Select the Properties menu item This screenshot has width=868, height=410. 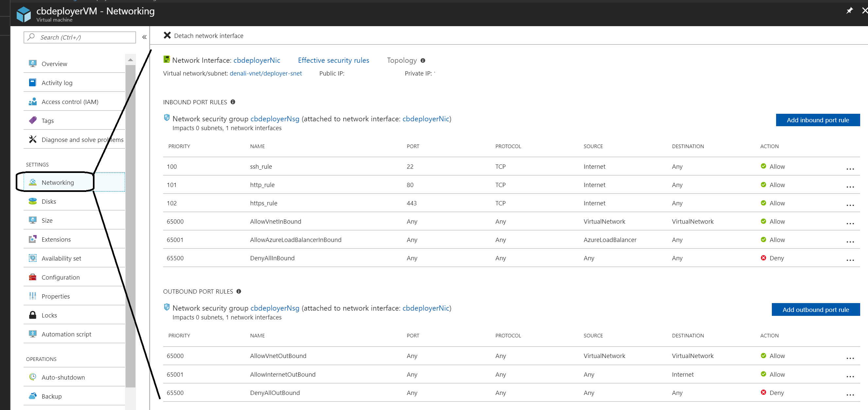74,296
